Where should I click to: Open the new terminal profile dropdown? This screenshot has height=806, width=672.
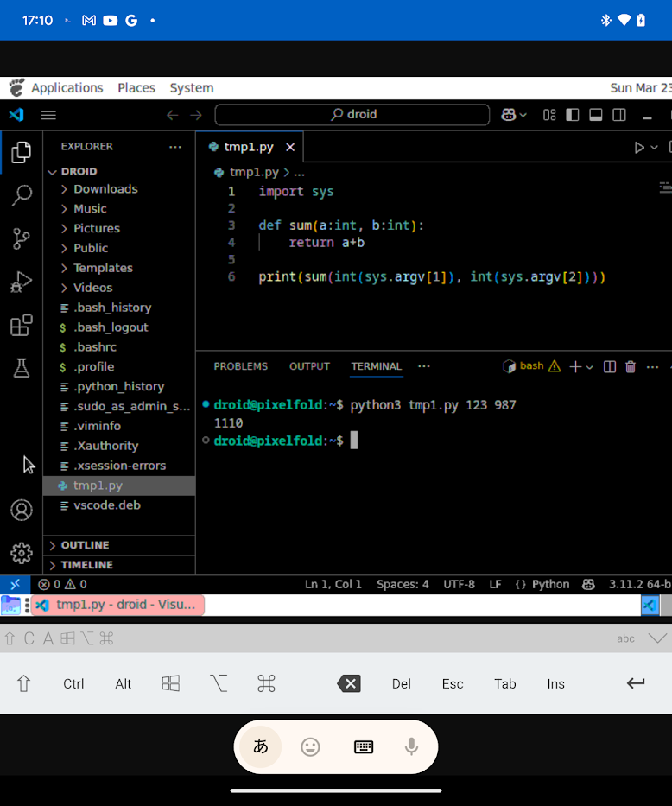tap(589, 367)
